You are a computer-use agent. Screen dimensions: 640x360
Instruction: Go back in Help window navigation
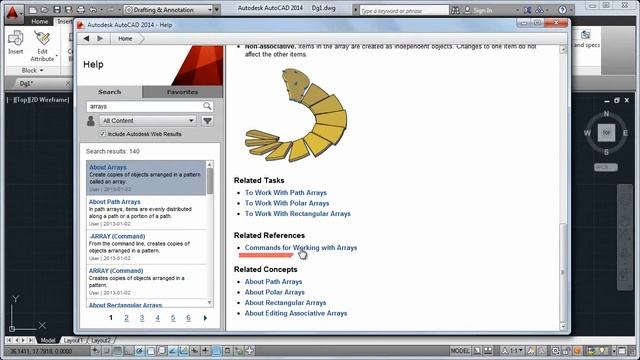coord(87,38)
